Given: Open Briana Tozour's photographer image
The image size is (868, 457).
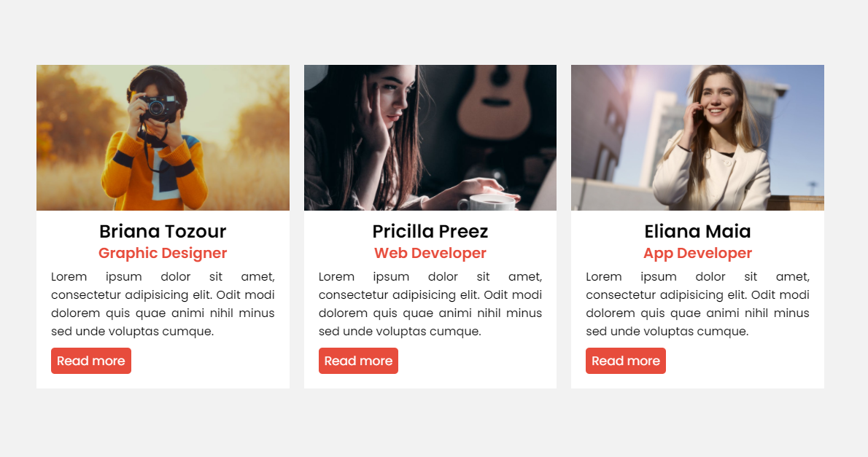Looking at the screenshot, I should [x=163, y=138].
